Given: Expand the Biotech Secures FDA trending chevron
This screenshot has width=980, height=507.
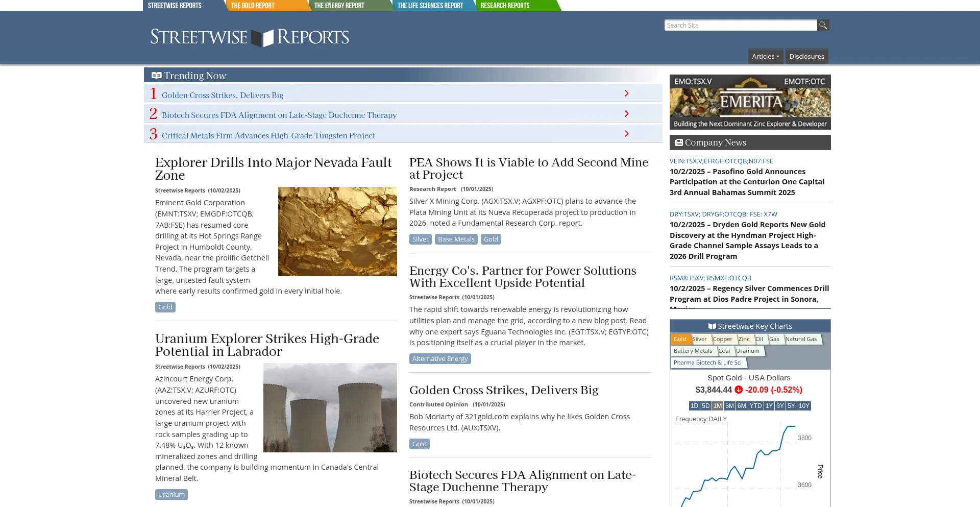Looking at the screenshot, I should pyautogui.click(x=626, y=114).
